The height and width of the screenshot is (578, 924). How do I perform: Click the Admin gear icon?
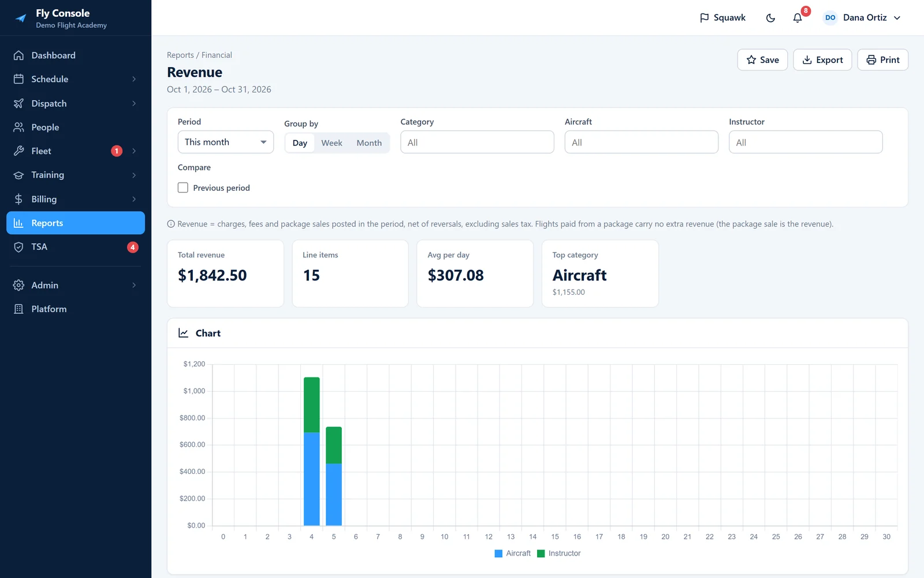pyautogui.click(x=18, y=285)
